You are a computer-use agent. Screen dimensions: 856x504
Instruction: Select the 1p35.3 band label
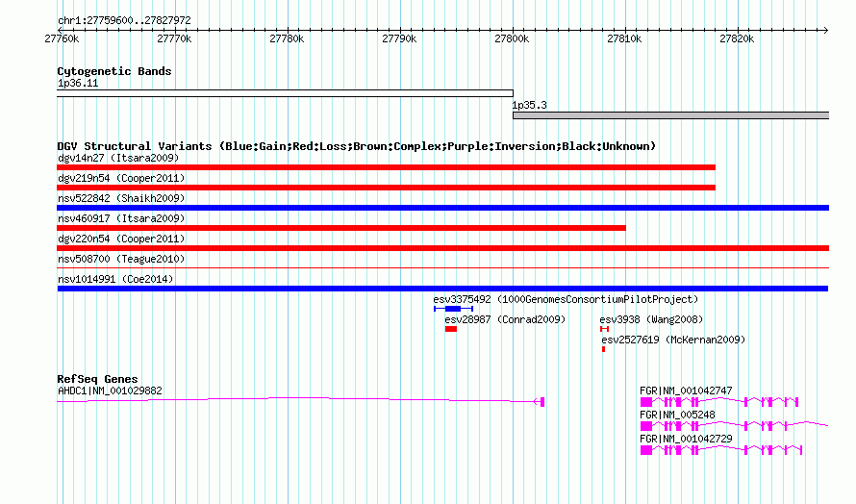point(530,105)
